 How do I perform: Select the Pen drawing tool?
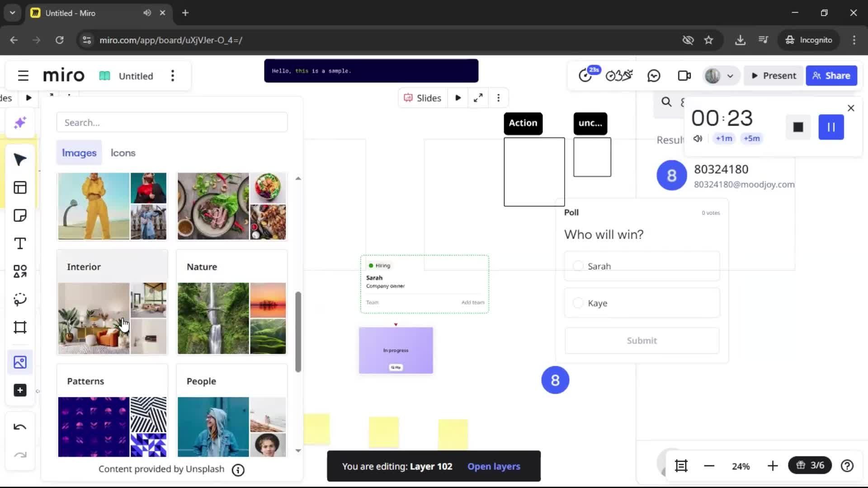coord(20,299)
